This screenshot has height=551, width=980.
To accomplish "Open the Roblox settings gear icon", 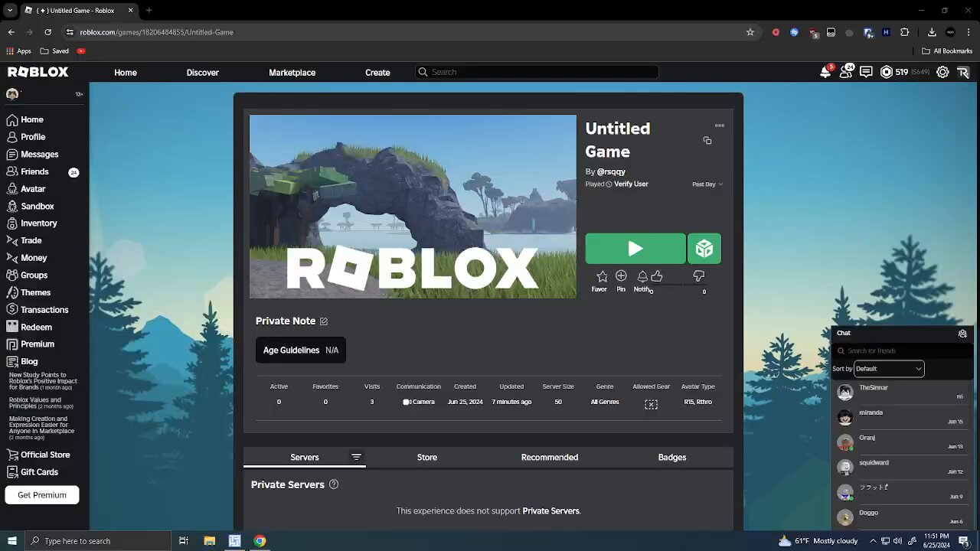I will click(x=942, y=72).
